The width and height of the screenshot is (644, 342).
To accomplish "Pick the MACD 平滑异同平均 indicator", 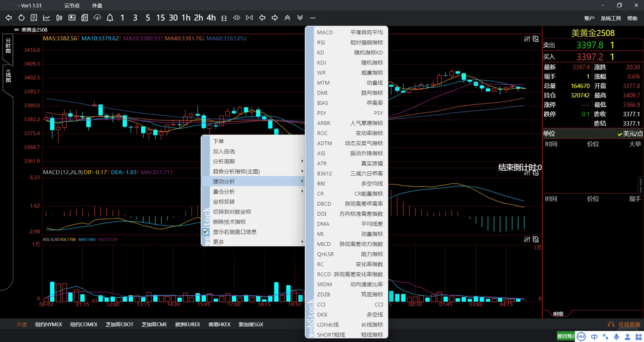I will (x=350, y=32).
